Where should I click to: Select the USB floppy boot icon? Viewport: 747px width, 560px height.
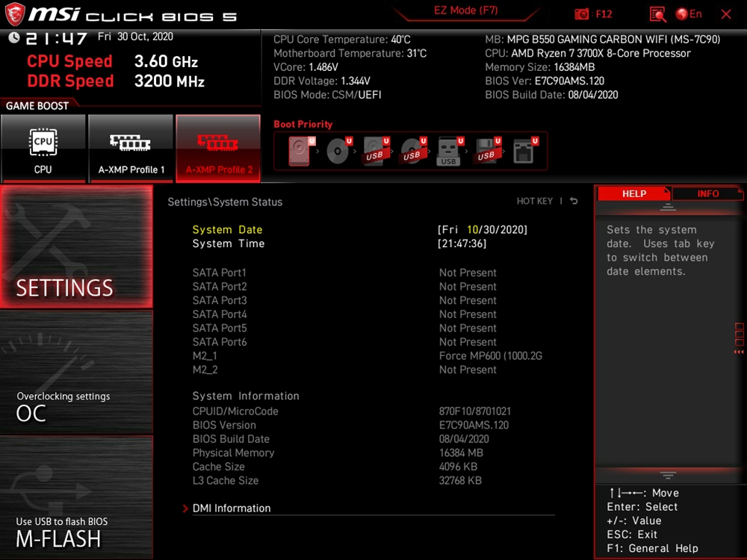point(487,151)
